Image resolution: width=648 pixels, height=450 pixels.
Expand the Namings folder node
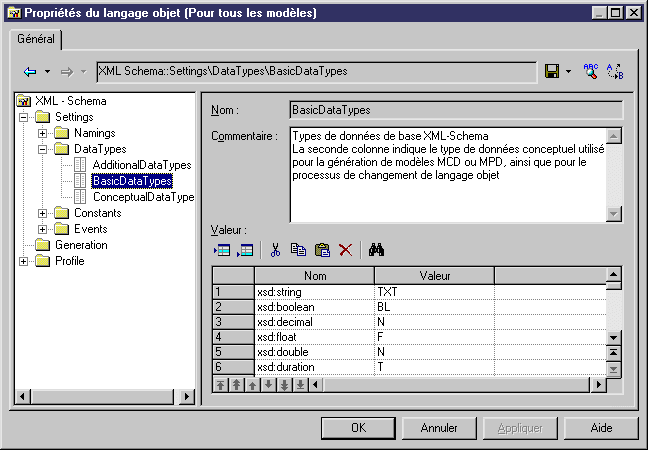(42, 133)
